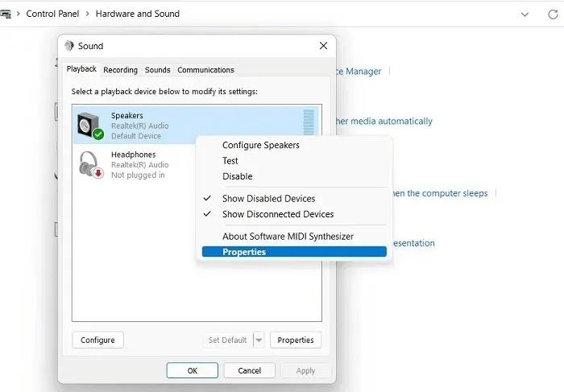Expand breadcrumb chevron before Hardware and Sound
Image resolution: width=564 pixels, height=392 pixels.
pos(87,14)
